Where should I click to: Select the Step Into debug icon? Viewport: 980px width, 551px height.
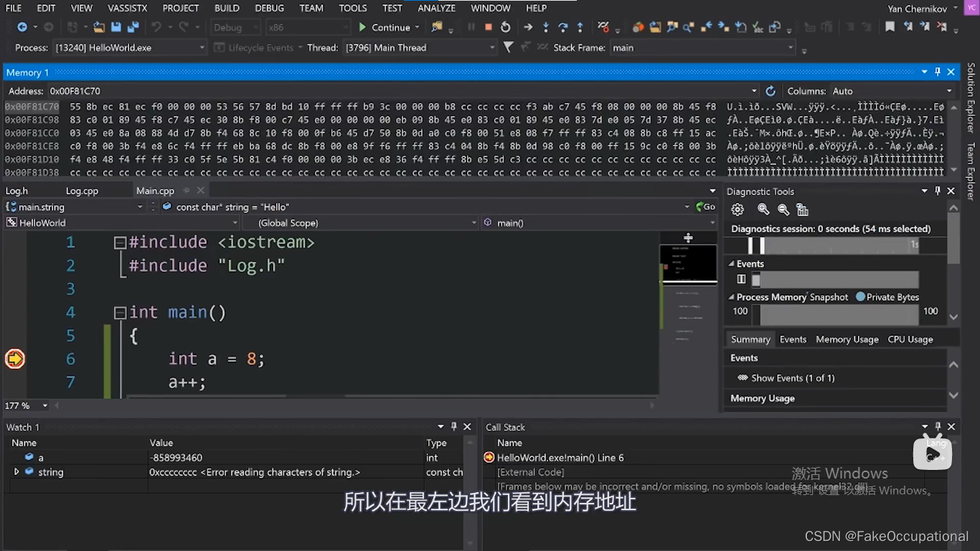point(546,27)
